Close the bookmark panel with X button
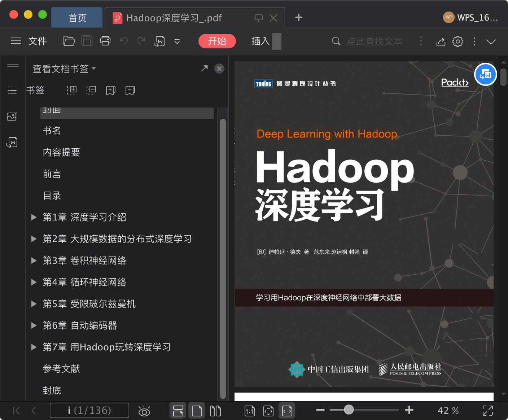Viewport: 508px width, 420px height. coord(219,69)
